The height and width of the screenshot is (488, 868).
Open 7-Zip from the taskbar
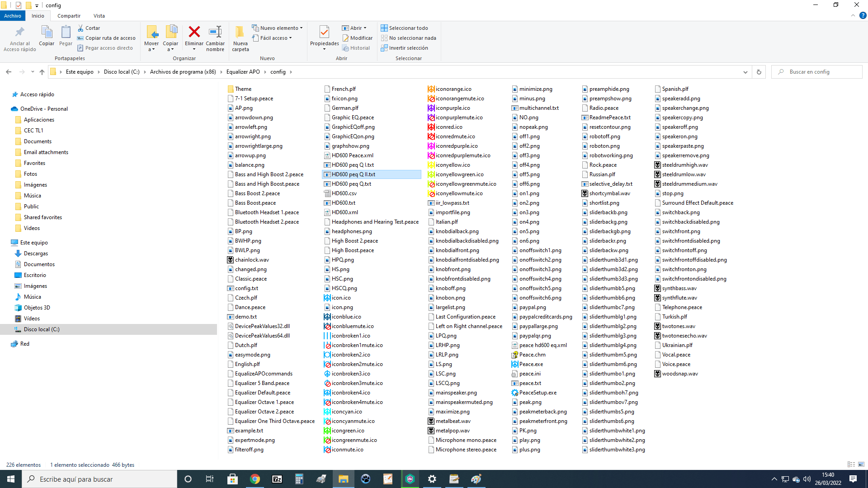277,479
